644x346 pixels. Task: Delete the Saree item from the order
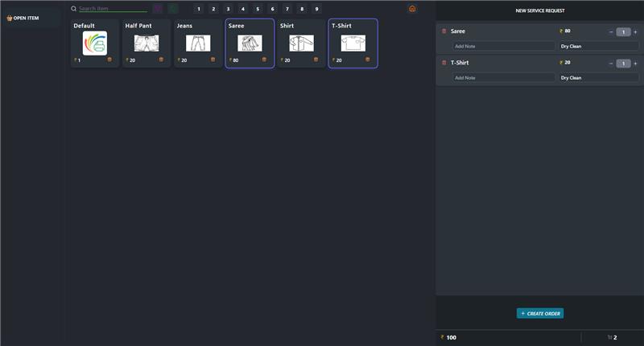point(444,31)
